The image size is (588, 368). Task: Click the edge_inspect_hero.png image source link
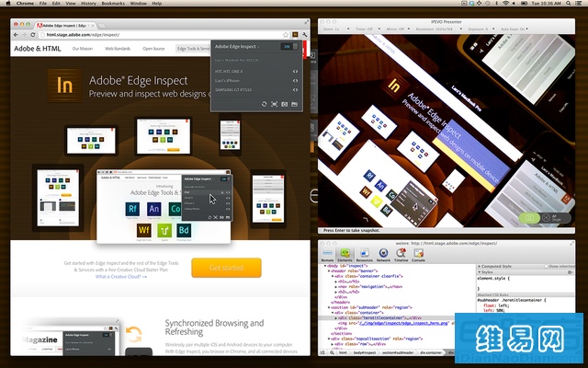click(x=403, y=323)
